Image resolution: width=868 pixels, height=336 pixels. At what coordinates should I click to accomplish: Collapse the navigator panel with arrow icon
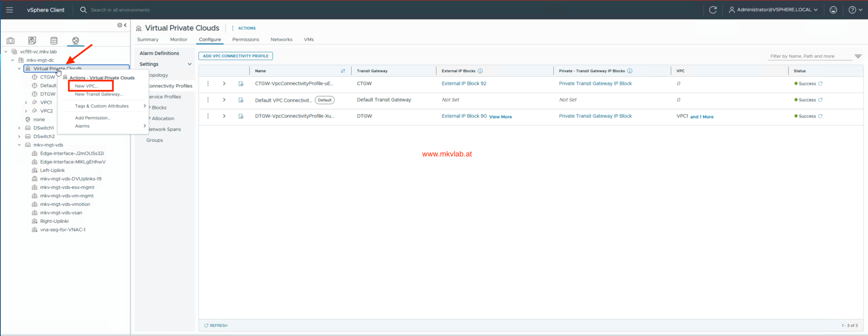click(x=125, y=25)
